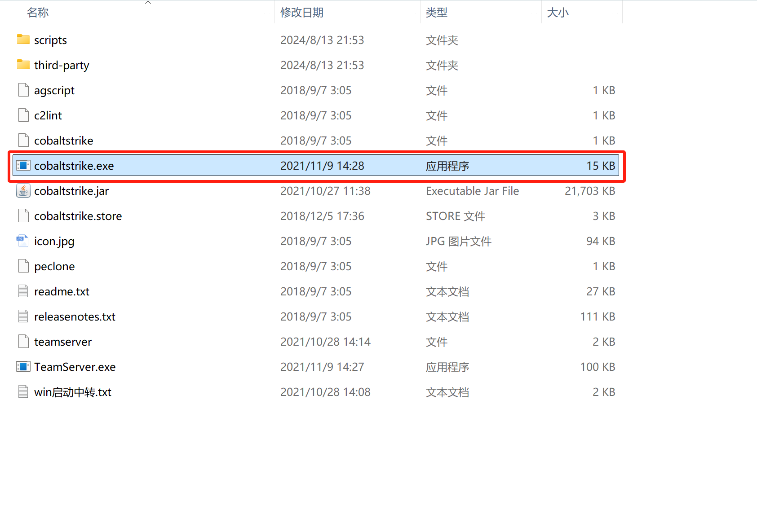Viewport: 757px width, 532px height.
Task: Click the c2lint file icon
Action: pyautogui.click(x=23, y=115)
